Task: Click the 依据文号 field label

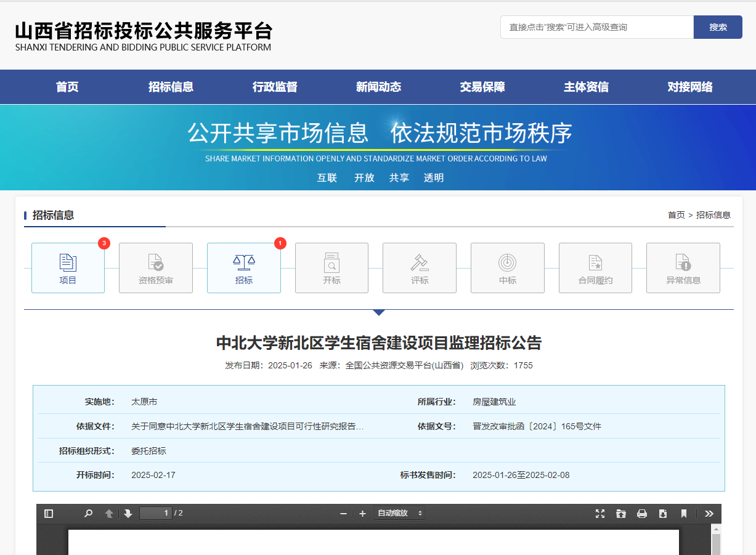Action: click(437, 426)
